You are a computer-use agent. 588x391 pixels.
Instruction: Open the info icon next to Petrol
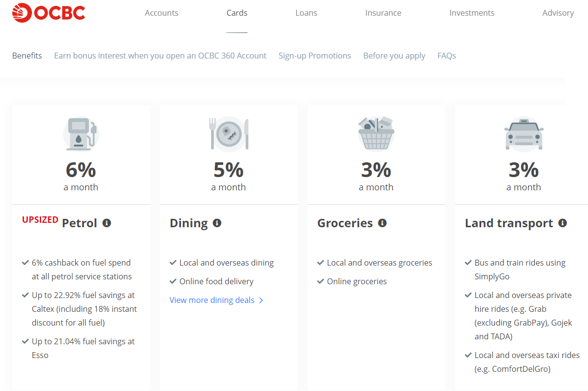pos(107,222)
